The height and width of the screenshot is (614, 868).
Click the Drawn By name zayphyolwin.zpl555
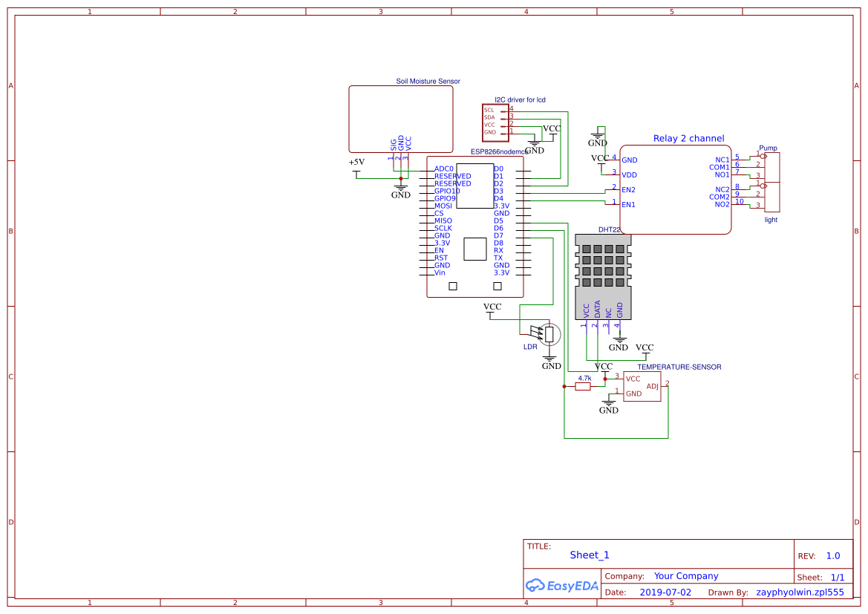click(x=800, y=592)
